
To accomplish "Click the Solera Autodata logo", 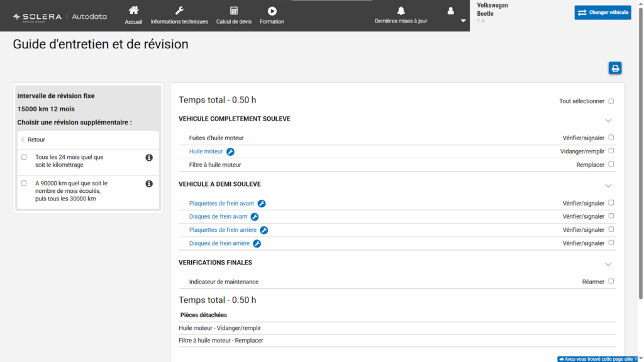I will [x=60, y=17].
